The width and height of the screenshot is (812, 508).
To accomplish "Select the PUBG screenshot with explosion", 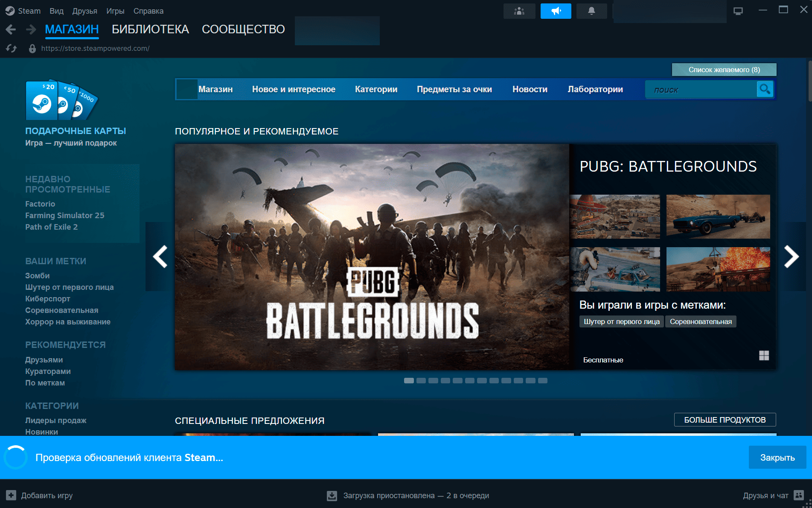I will click(x=718, y=269).
